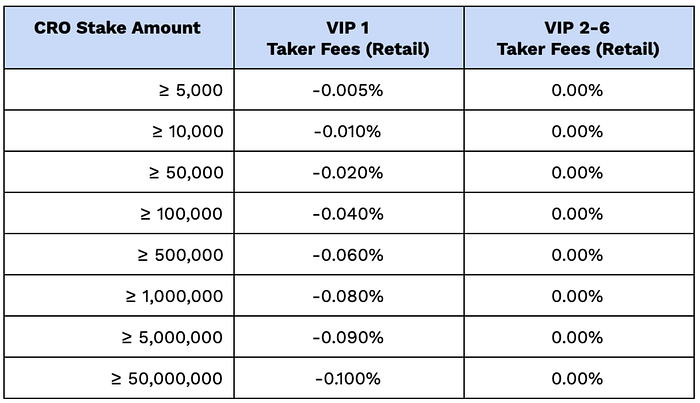Select the -0.040% fee value
700x403 pixels.
click(x=348, y=214)
